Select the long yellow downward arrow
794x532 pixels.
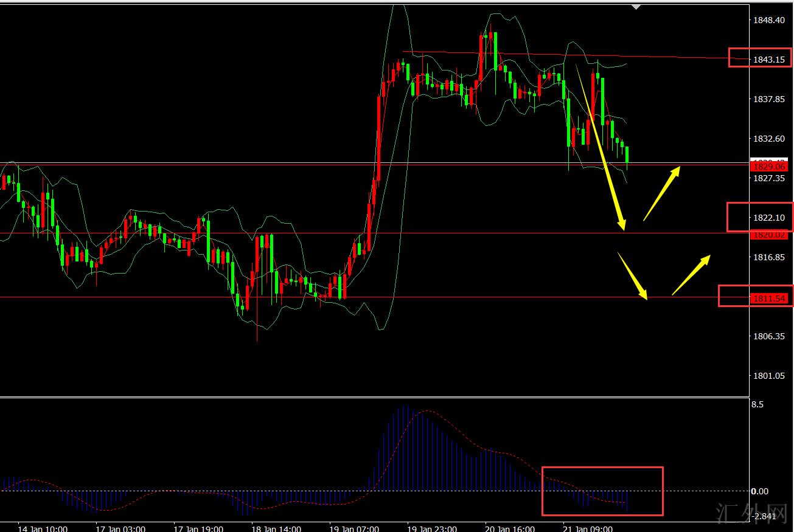(x=601, y=147)
